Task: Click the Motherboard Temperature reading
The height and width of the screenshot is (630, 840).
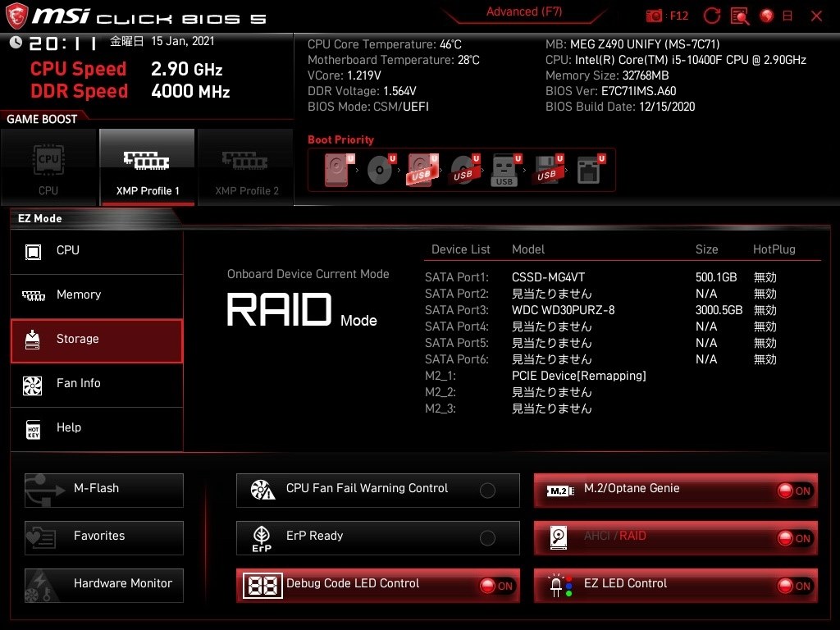Action: pos(394,60)
